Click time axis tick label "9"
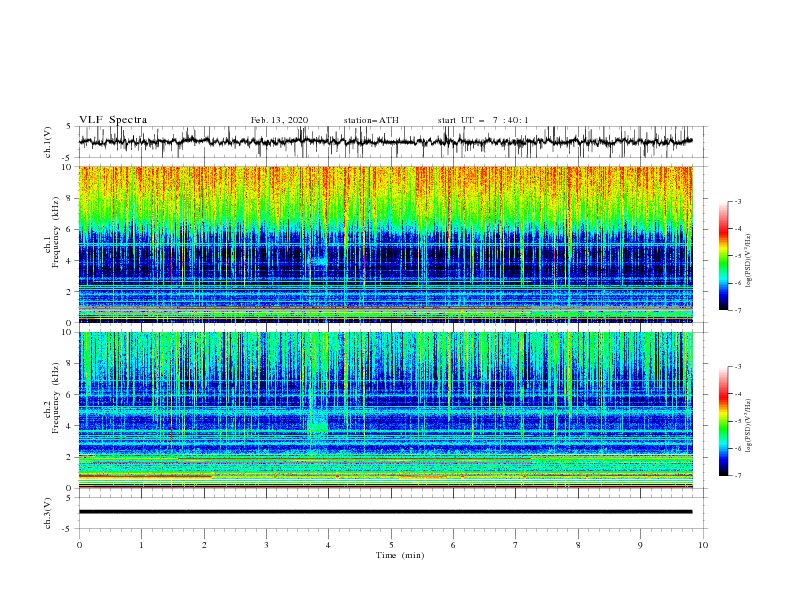 (640, 545)
